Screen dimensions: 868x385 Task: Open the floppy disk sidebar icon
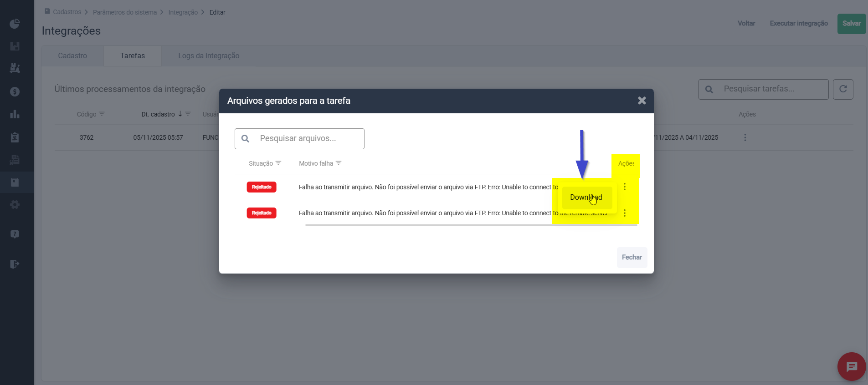coord(15,46)
